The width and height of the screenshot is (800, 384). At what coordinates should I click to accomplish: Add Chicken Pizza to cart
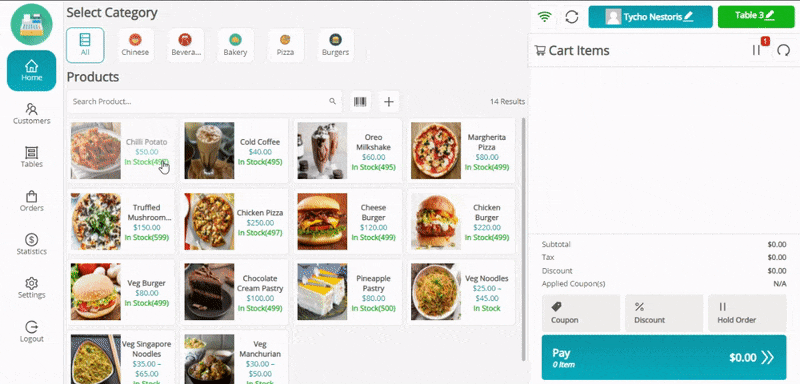coord(235,221)
